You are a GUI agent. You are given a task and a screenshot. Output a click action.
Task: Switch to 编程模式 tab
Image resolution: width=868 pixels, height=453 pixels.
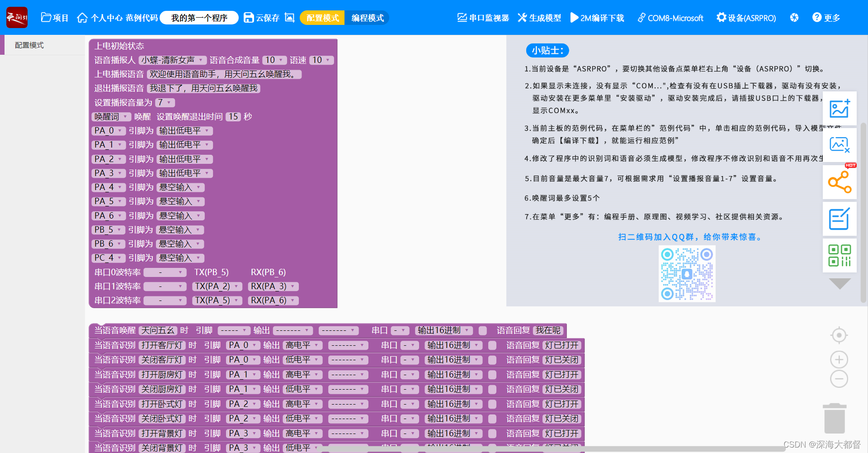click(368, 18)
